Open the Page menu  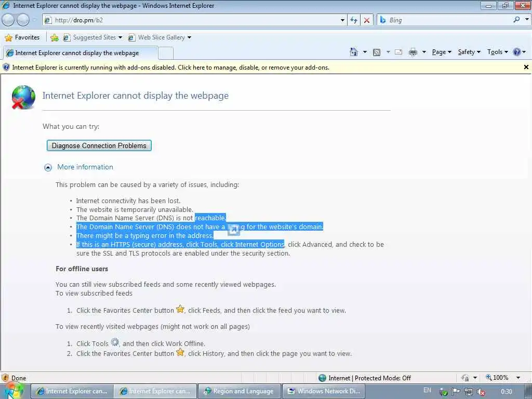442,52
